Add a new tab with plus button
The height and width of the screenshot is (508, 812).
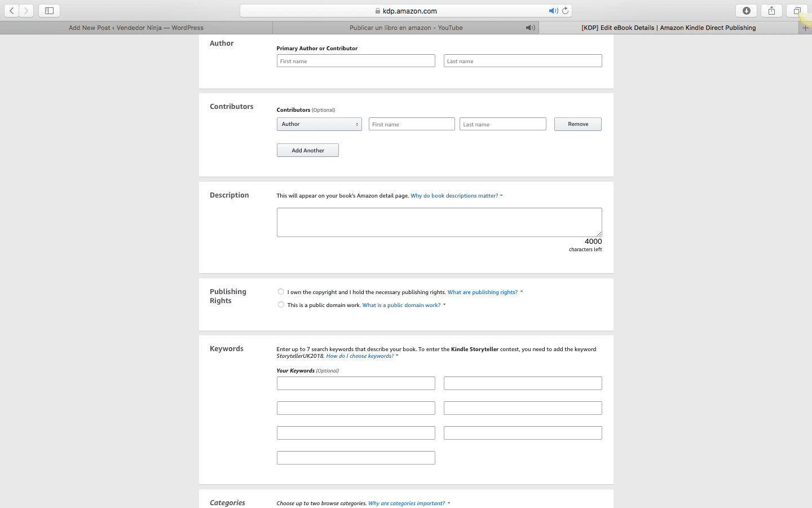tap(805, 28)
